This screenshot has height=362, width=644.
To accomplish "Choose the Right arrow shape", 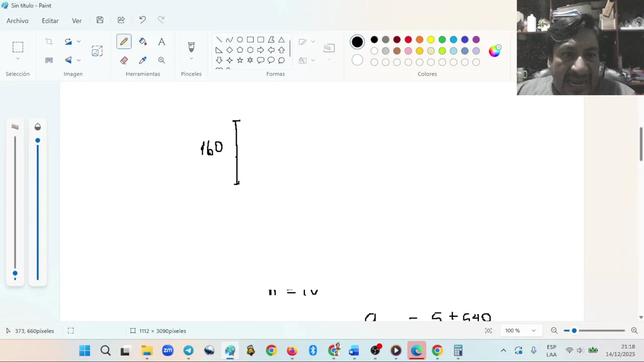I will coord(261,50).
